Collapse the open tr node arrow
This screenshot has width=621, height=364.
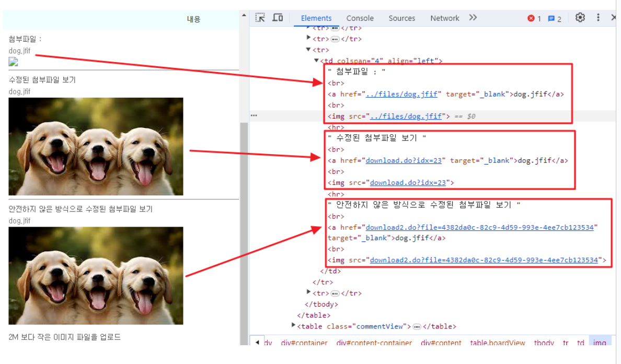tap(308, 50)
